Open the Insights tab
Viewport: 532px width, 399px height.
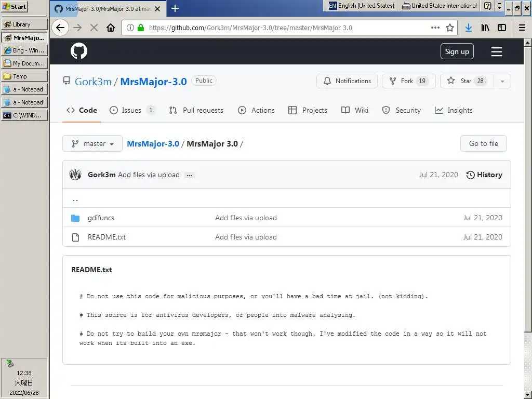point(453,110)
